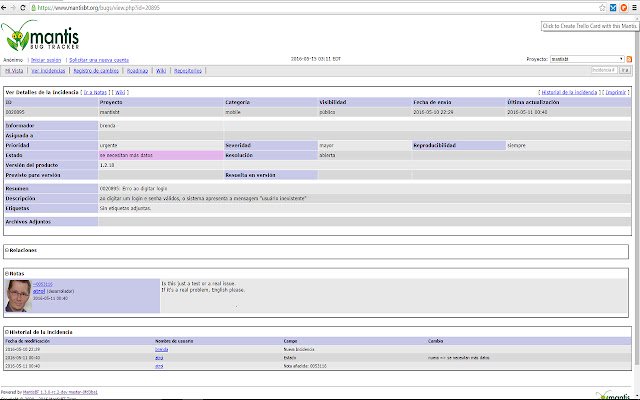Click the 'abierta' resolution value
The image size is (640, 400).
[x=327, y=155]
